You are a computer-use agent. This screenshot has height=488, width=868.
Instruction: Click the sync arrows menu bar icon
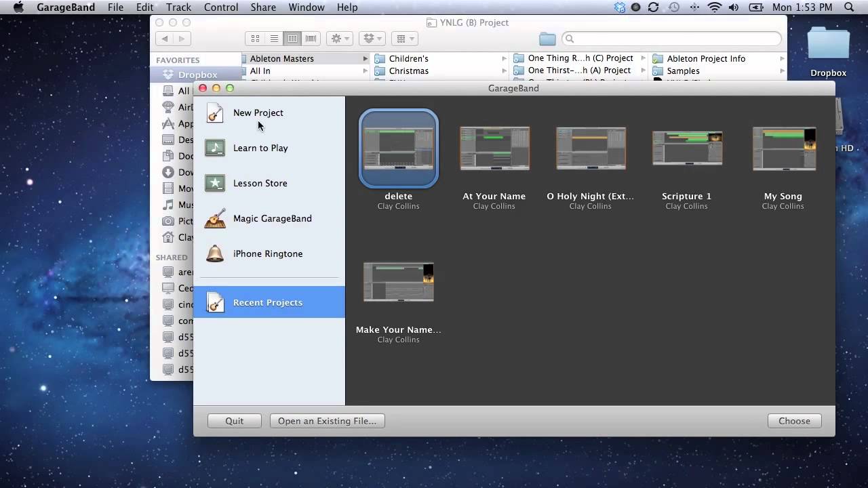[x=653, y=7]
